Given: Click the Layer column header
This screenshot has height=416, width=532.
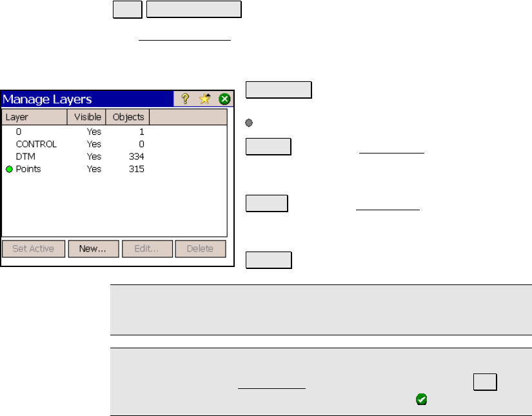Looking at the screenshot, I should click(35, 117).
